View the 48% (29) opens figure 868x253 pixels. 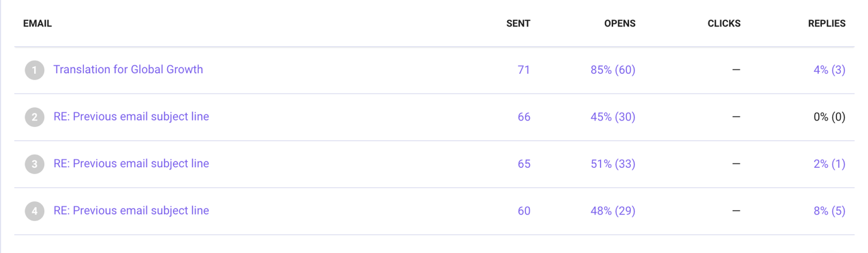[613, 211]
